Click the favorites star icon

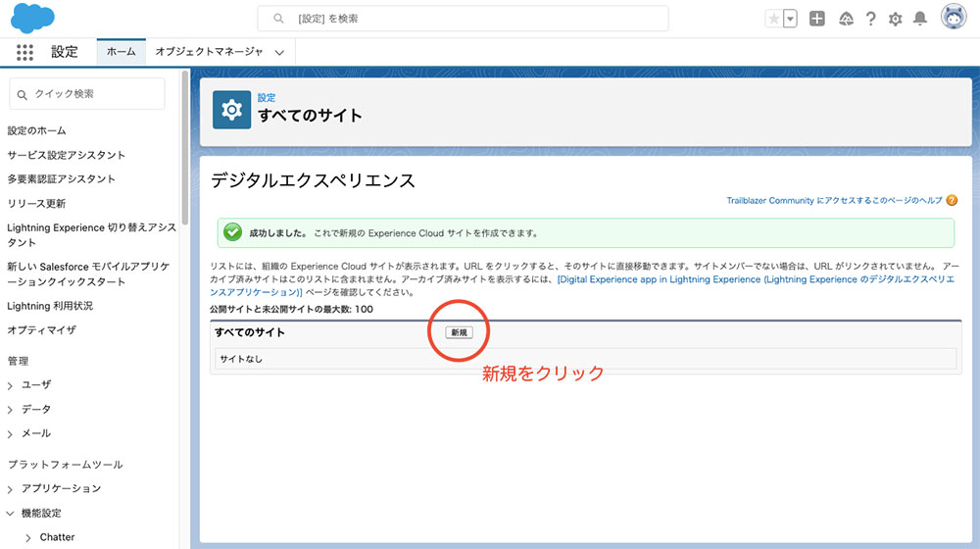click(x=774, y=19)
